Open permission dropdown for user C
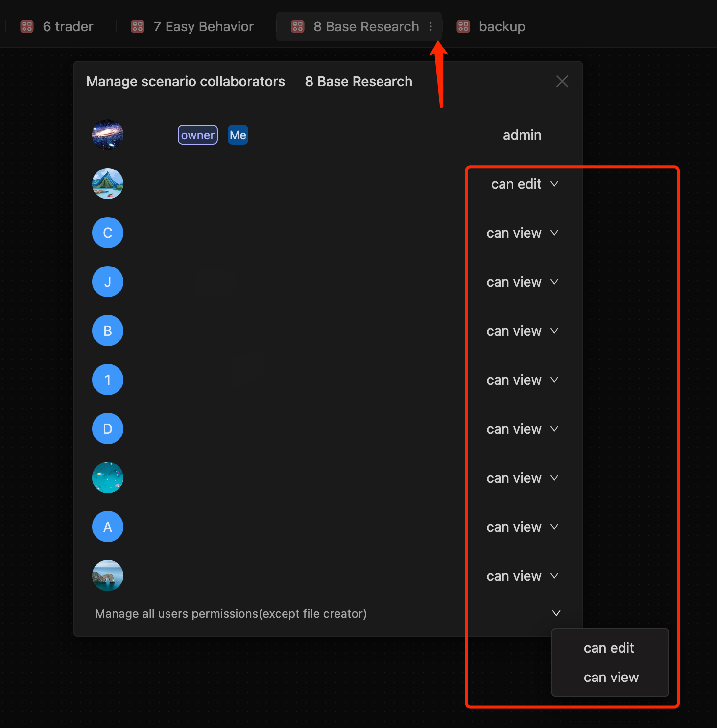 523,233
